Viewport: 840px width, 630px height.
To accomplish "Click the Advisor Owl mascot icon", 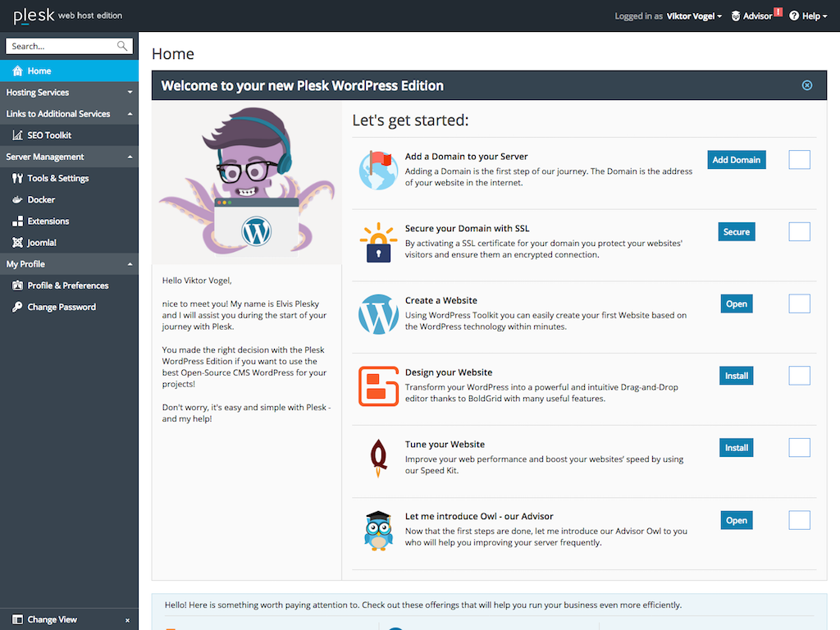I will point(378,531).
